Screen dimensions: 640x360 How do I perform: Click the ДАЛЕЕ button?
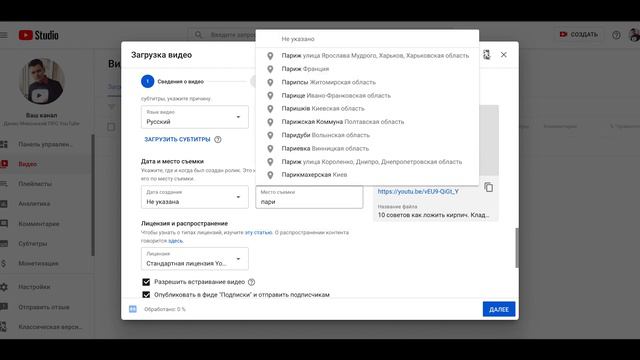coord(499,309)
